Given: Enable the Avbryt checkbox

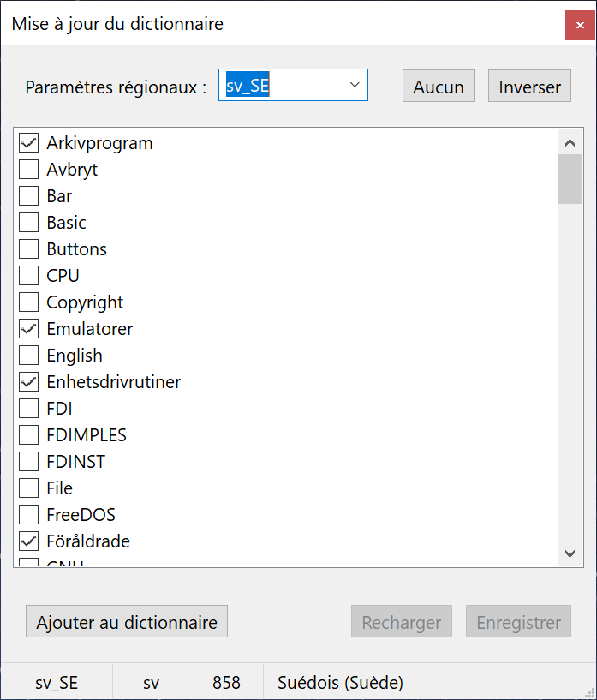Looking at the screenshot, I should coord(29,170).
